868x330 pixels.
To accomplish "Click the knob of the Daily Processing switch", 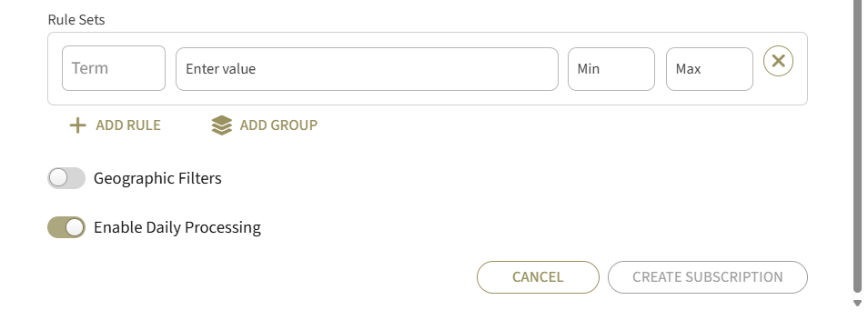I will (x=75, y=227).
